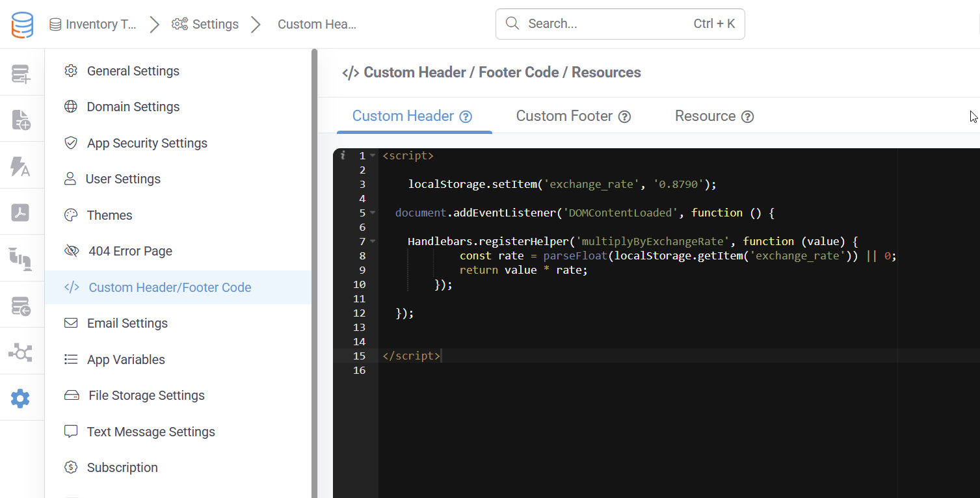Click the Themes palette icon
The image size is (980, 498).
point(71,215)
